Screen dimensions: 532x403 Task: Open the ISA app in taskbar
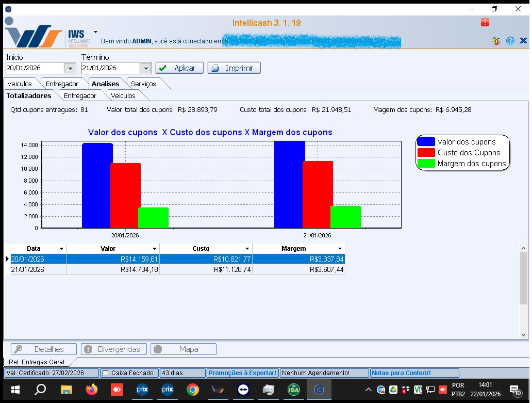click(x=293, y=390)
